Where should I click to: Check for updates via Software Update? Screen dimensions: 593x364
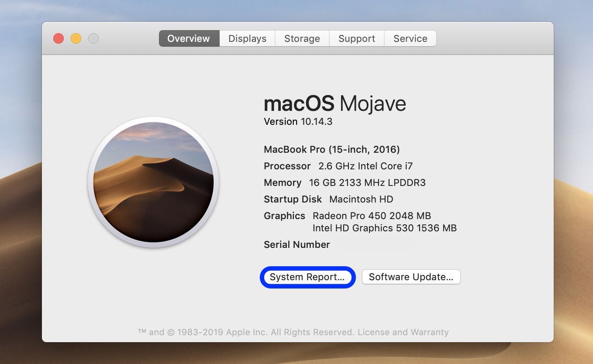tap(411, 276)
